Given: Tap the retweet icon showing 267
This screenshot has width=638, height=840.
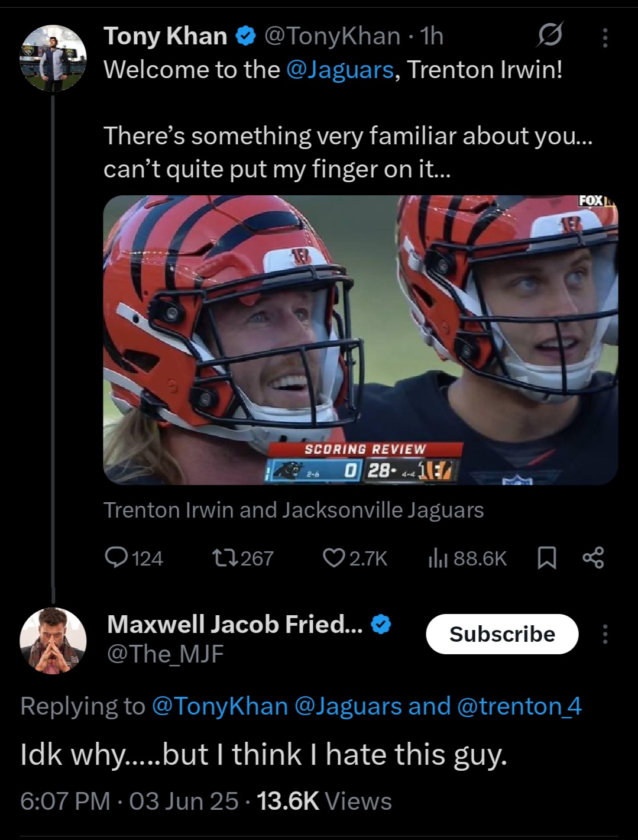Looking at the screenshot, I should pyautogui.click(x=225, y=558).
